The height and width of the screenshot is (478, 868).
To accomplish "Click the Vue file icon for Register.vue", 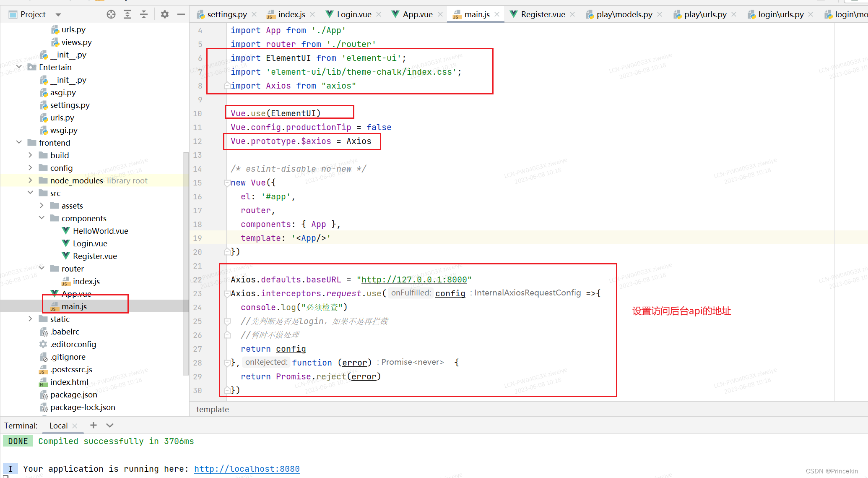I will [66, 256].
